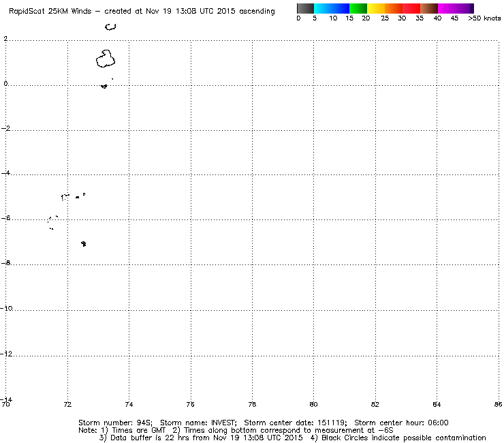Click the longitude label 72 on bottom axis

[x=67, y=404]
